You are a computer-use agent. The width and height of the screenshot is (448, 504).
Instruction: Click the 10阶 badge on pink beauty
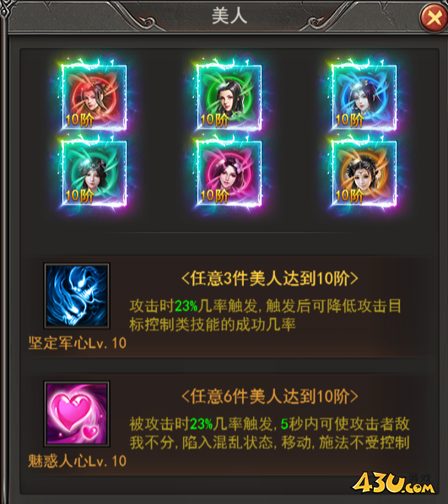[x=214, y=196]
